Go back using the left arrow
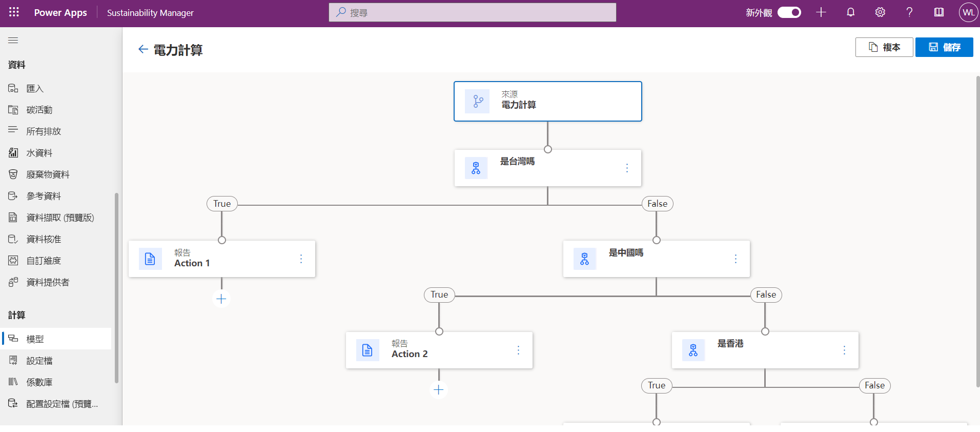This screenshot has width=980, height=432. 143,49
